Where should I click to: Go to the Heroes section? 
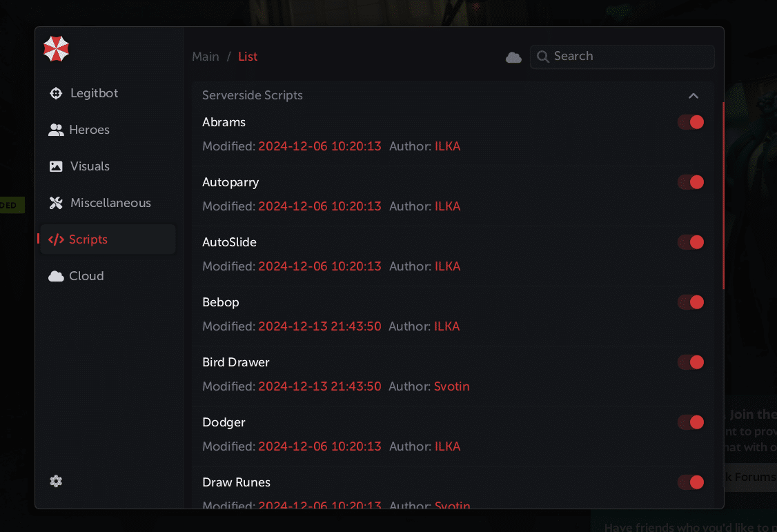(x=89, y=130)
